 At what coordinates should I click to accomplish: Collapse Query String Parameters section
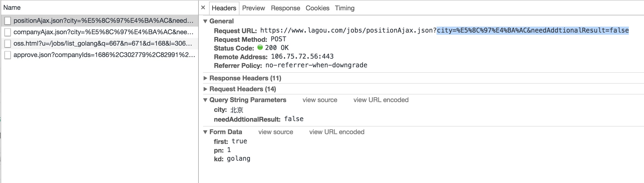coord(205,100)
